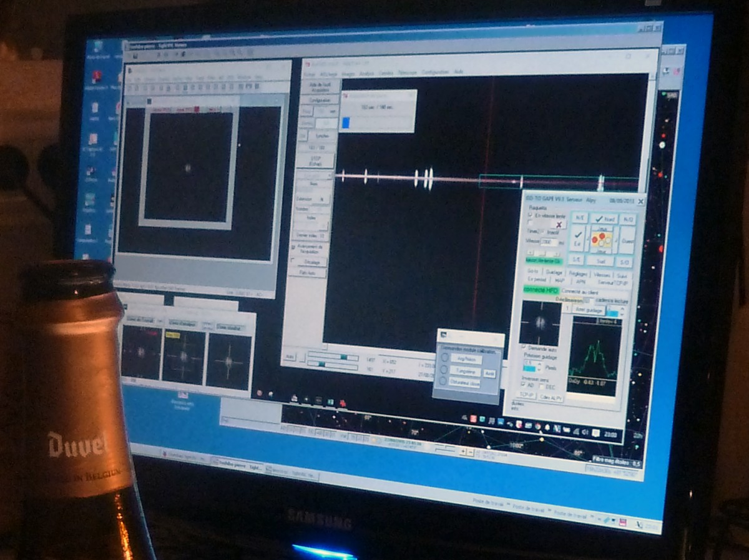Click the guiding star thumbnail with crosshair

click(x=541, y=323)
